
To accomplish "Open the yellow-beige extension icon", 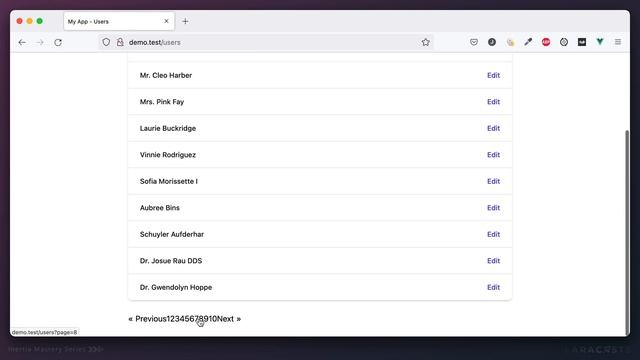I will point(510,42).
